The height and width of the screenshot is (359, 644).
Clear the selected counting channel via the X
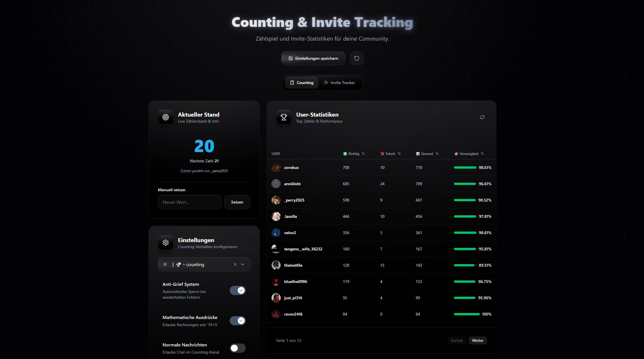click(235, 264)
